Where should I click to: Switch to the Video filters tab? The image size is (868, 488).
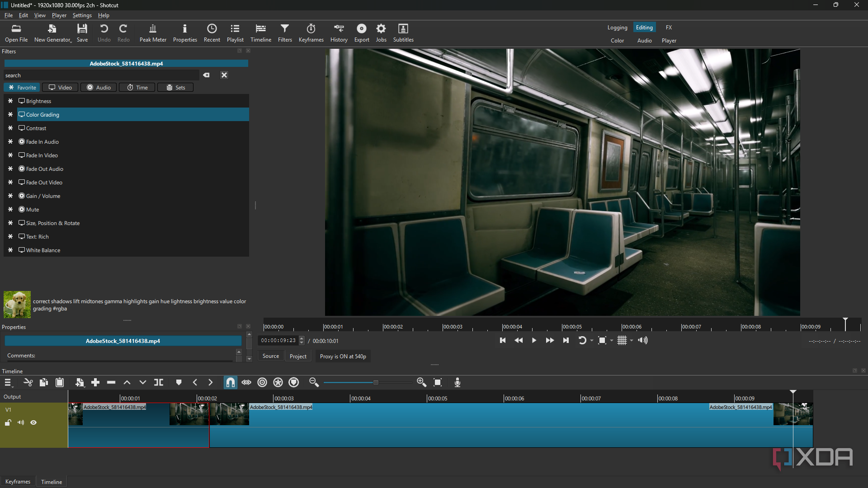pos(60,87)
